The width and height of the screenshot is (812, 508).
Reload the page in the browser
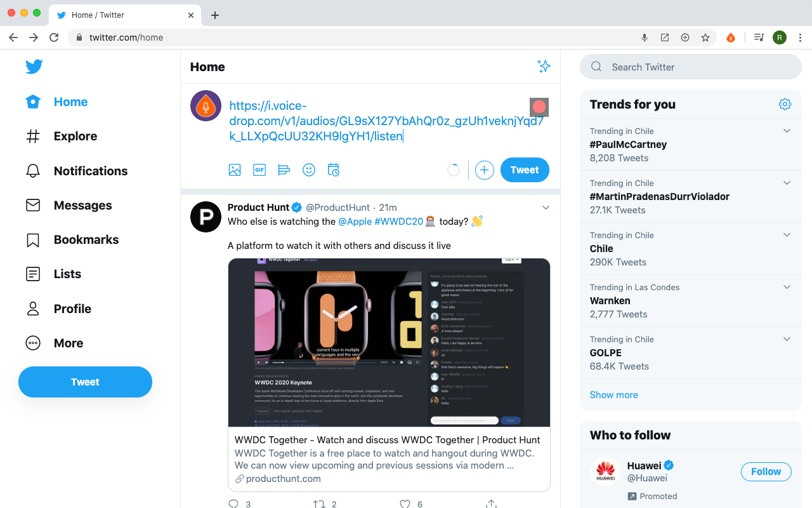[54, 37]
